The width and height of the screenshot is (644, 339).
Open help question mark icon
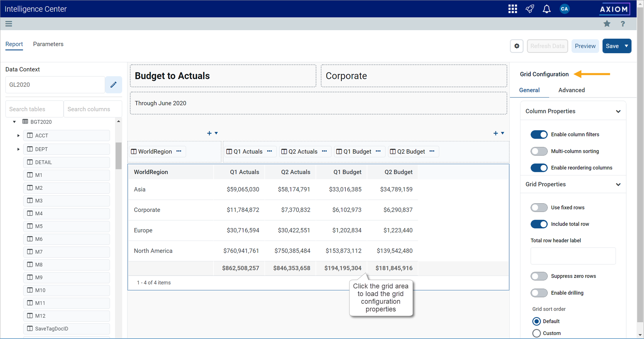623,24
